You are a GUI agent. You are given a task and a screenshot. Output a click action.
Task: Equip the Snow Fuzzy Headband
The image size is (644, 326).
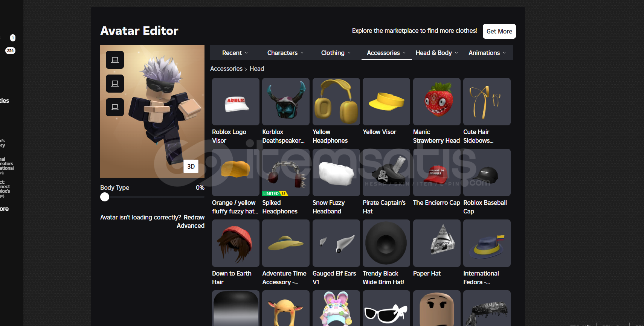(336, 172)
